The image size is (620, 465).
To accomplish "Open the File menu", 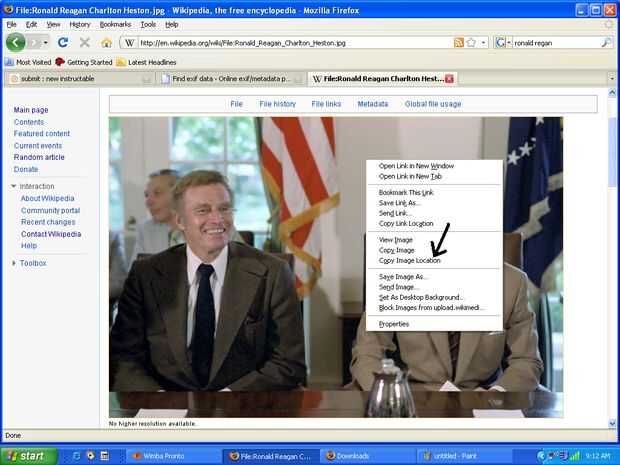I will 11,25.
